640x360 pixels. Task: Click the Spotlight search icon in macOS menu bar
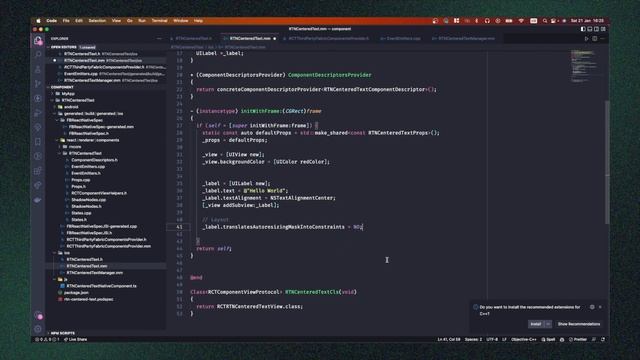[x=544, y=21]
